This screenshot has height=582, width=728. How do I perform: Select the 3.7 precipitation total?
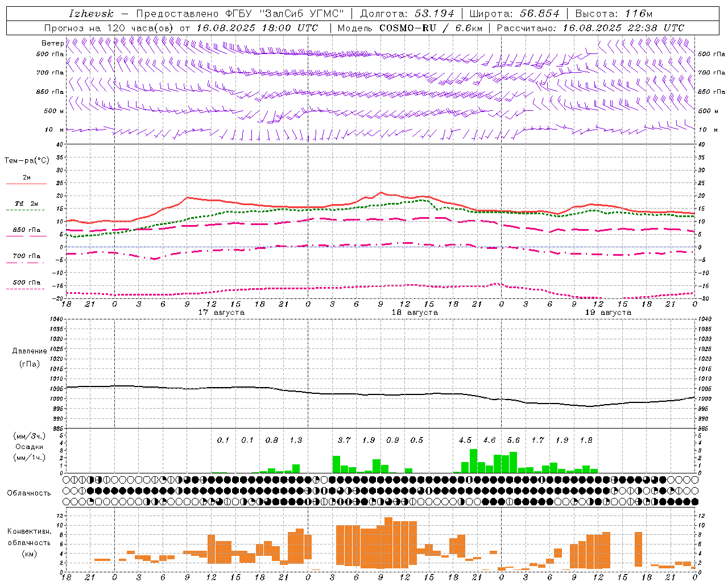344,440
